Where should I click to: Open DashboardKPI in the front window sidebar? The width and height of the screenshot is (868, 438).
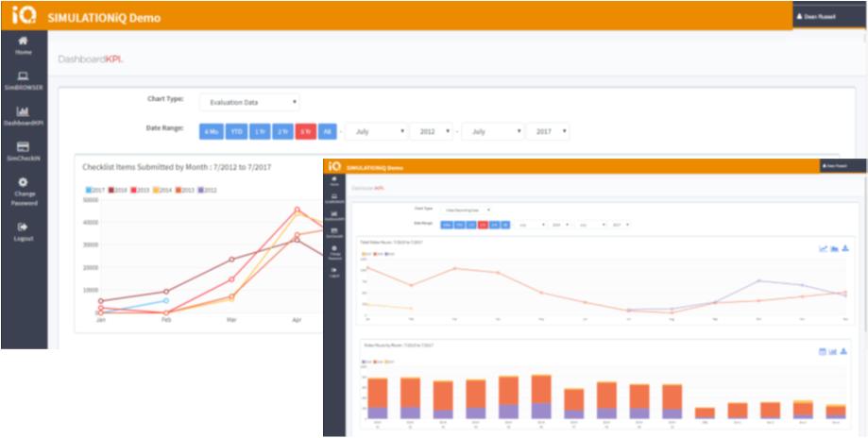coord(333,215)
